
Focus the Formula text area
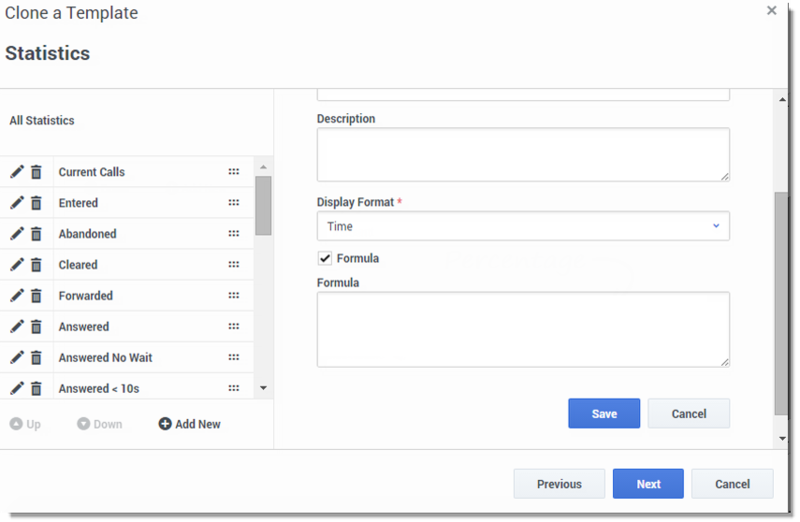[x=523, y=330]
